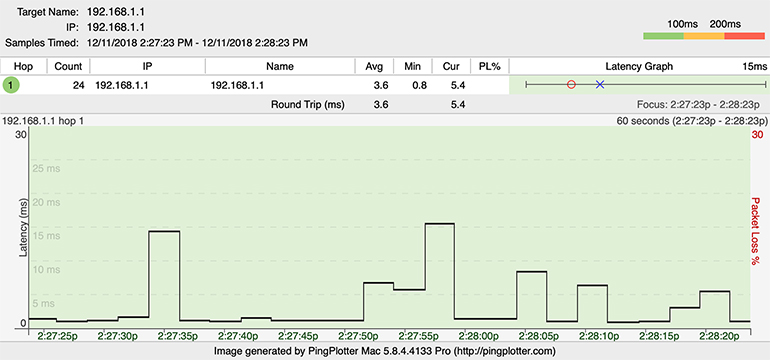The width and height of the screenshot is (770, 360).
Task: Click the IP column header
Action: tap(147, 66)
